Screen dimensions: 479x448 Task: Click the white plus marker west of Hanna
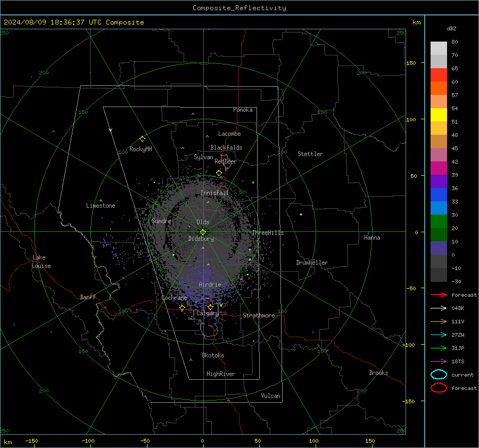click(x=301, y=214)
